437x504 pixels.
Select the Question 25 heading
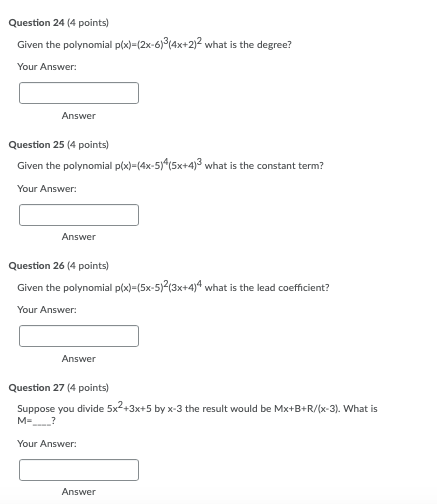(59, 145)
